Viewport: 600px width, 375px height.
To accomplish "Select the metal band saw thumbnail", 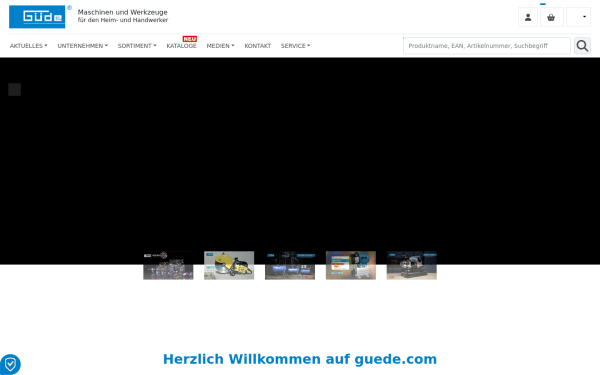I will tap(412, 265).
